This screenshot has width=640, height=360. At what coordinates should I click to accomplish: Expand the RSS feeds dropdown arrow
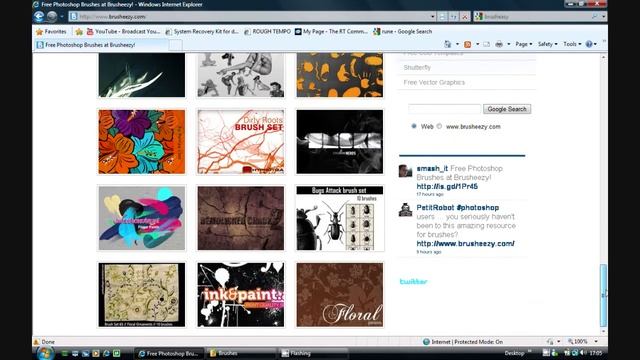coord(478,44)
